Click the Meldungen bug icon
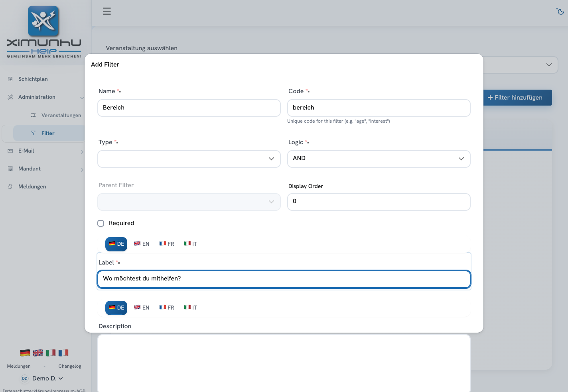Screen dimensions: 568x392 click(x=10, y=187)
